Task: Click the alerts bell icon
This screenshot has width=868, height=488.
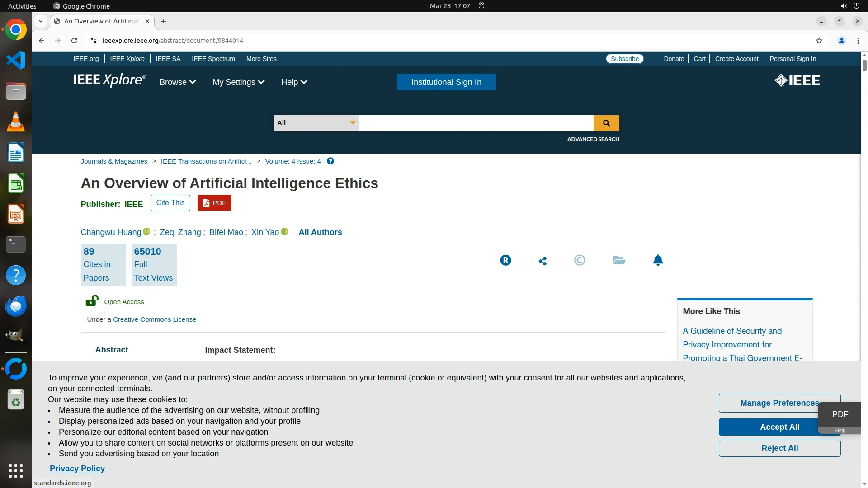Action: [658, 260]
